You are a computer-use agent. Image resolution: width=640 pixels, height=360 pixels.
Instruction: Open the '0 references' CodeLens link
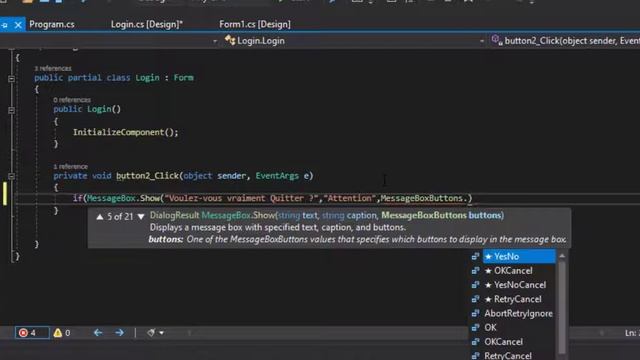pyautogui.click(x=72, y=100)
